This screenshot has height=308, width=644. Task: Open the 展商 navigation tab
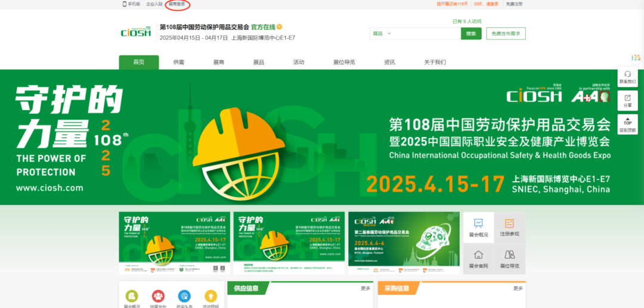pyautogui.click(x=218, y=63)
